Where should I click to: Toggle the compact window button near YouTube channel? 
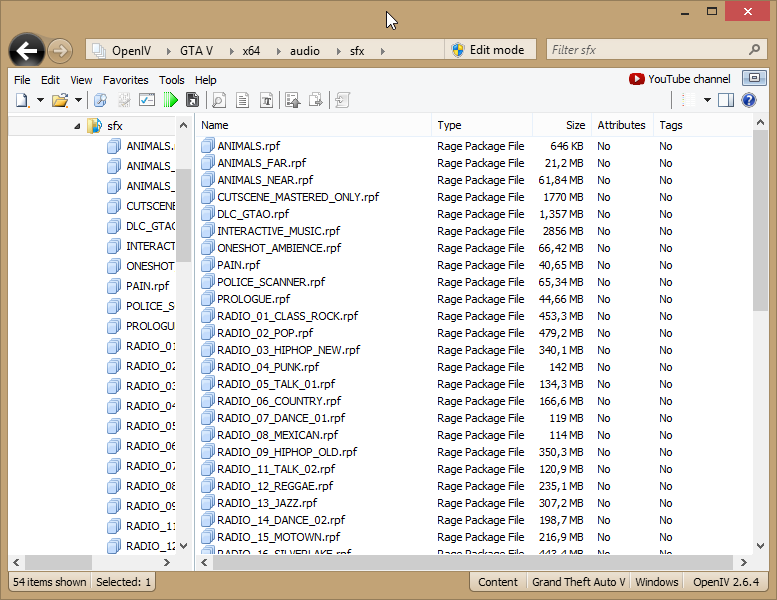(754, 79)
